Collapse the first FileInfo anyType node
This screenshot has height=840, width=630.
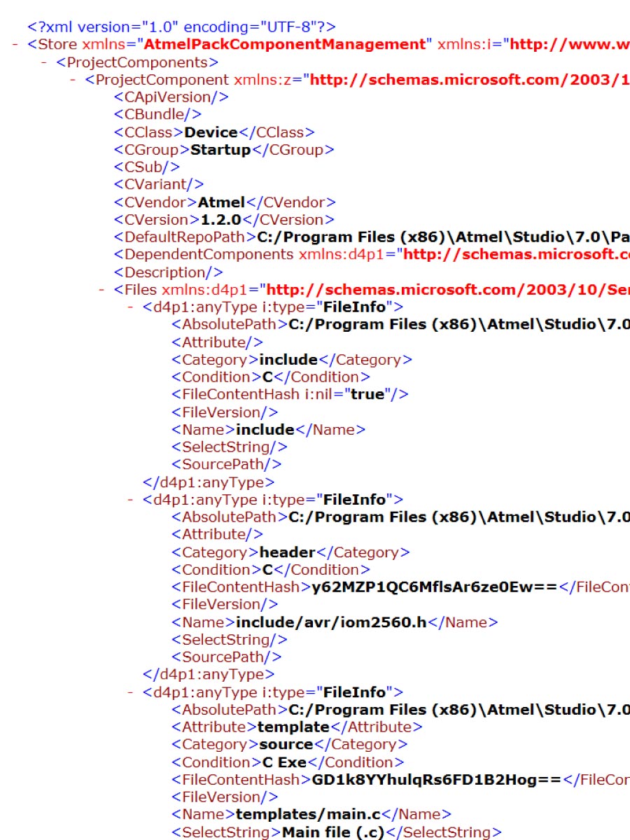pyautogui.click(x=130, y=307)
